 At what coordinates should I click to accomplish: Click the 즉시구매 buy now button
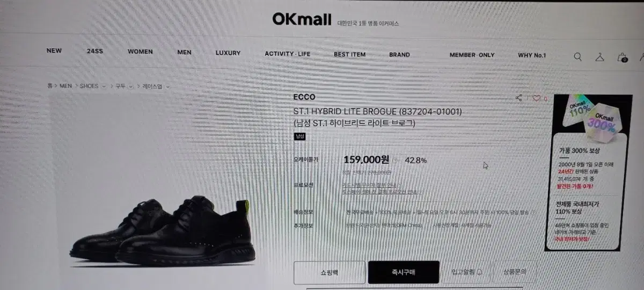point(404,272)
